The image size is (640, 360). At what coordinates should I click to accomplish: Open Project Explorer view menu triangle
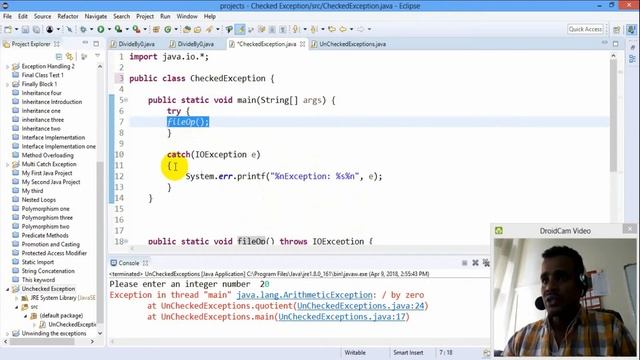pos(97,56)
